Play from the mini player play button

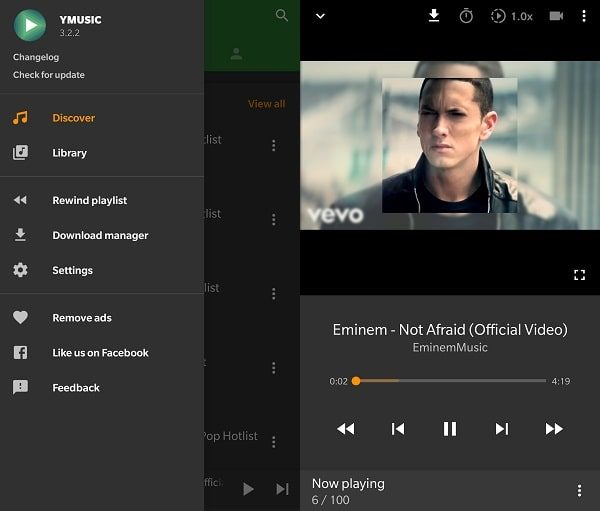(248, 489)
